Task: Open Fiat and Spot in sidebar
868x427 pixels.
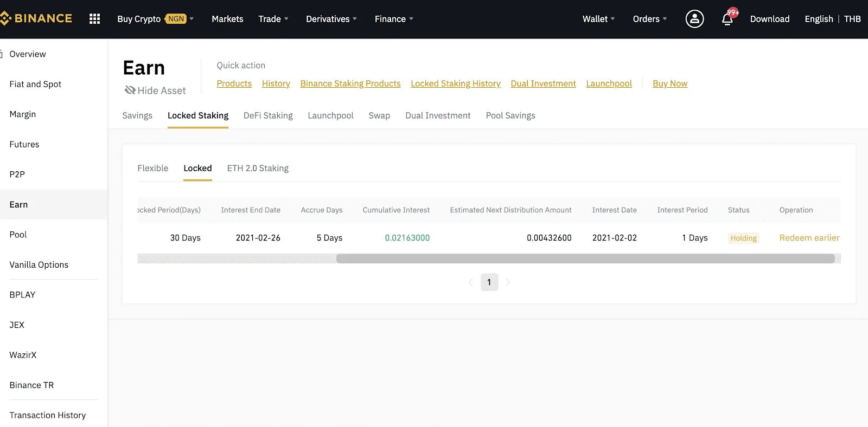Action: click(35, 84)
